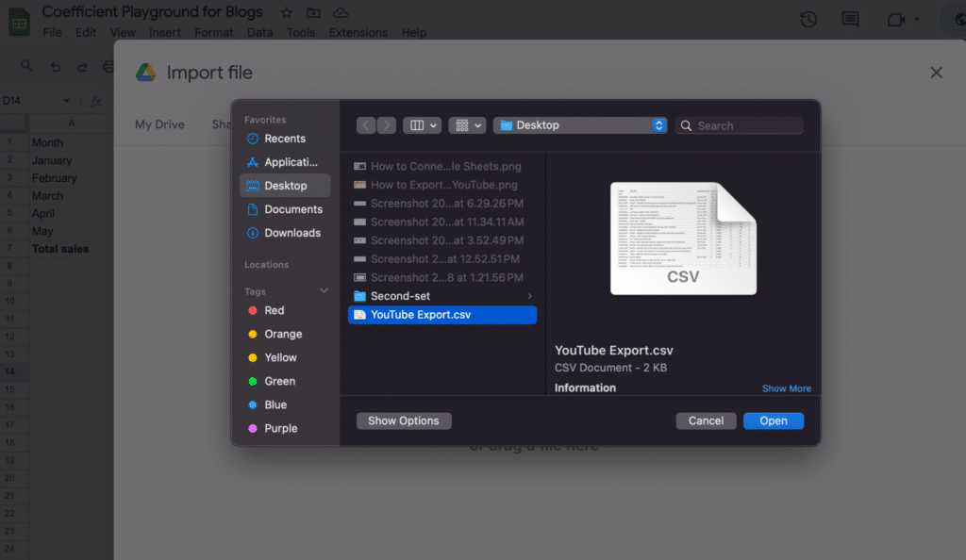Screen dimensions: 966x560
Task: Select the How to Conne...le Sheets.png file
Action: (x=442, y=166)
